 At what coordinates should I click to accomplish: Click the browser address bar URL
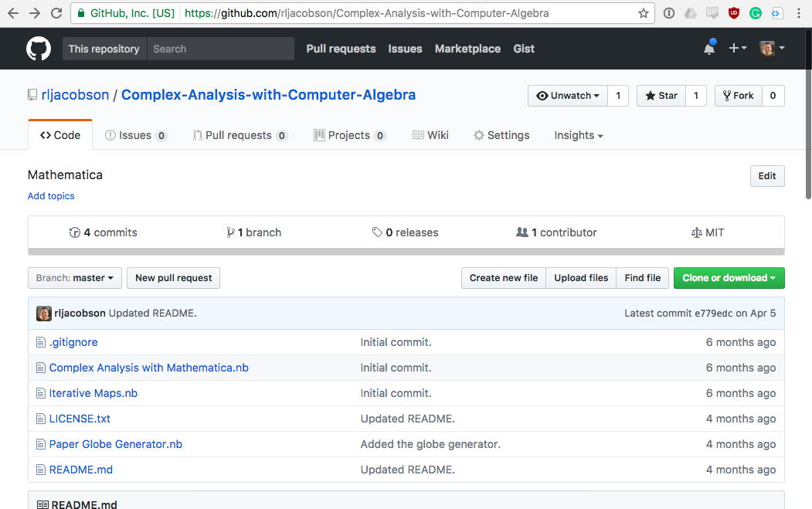point(367,13)
